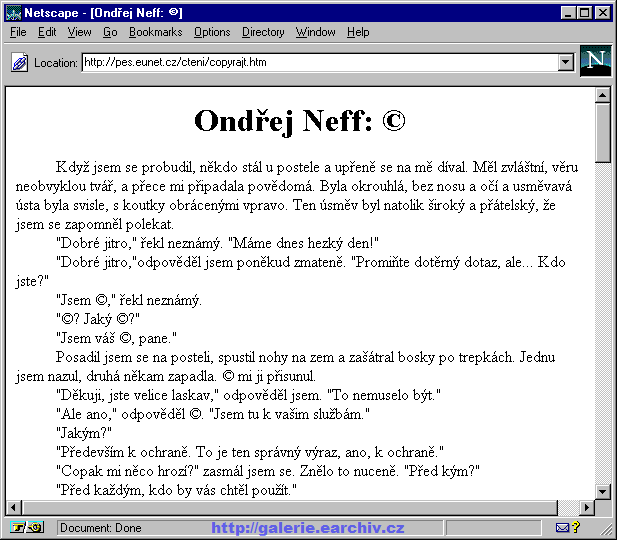Open the Window menu

point(316,32)
